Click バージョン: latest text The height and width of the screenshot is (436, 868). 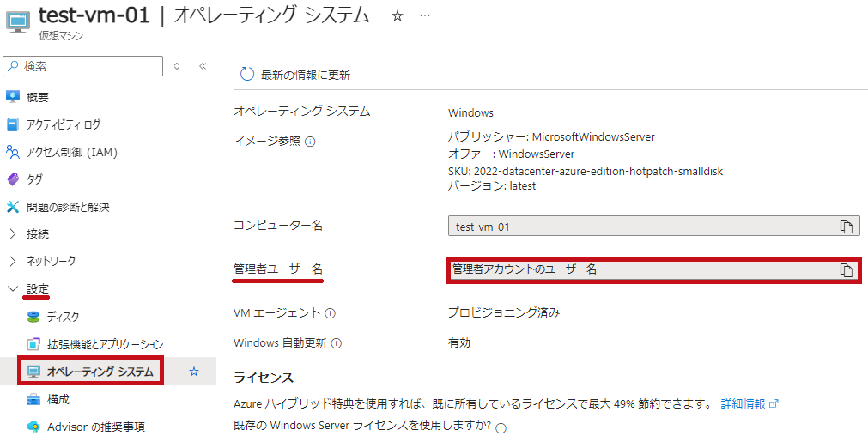(x=492, y=186)
